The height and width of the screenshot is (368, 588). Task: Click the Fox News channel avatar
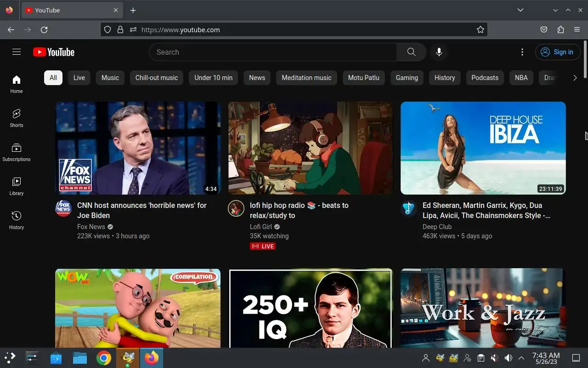point(63,208)
